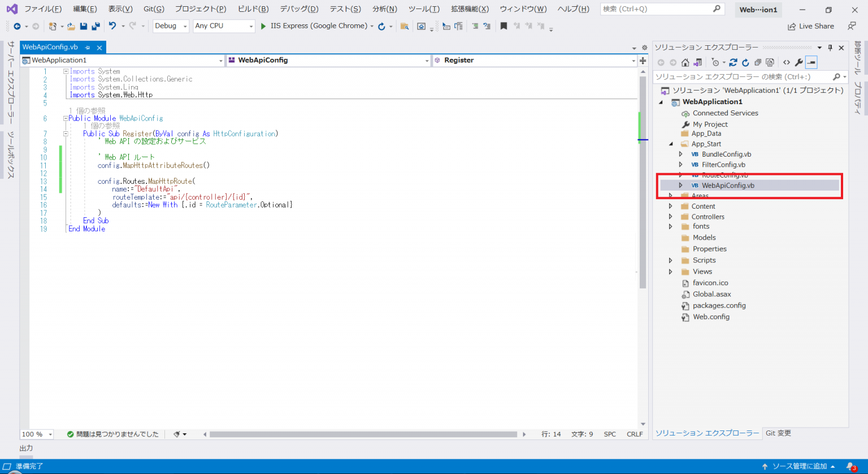The image size is (868, 474).
Task: Toggle Preview Selected Items in Solution Explorer
Action: coord(811,62)
